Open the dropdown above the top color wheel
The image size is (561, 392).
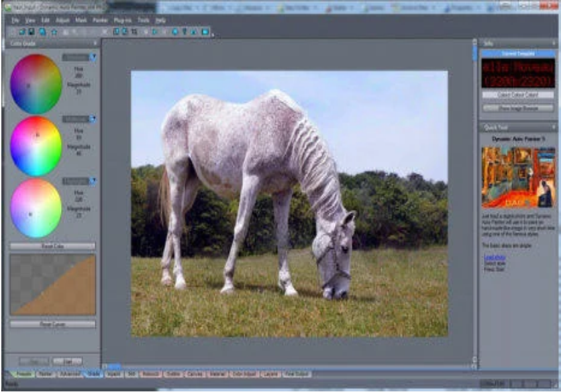[x=93, y=57]
